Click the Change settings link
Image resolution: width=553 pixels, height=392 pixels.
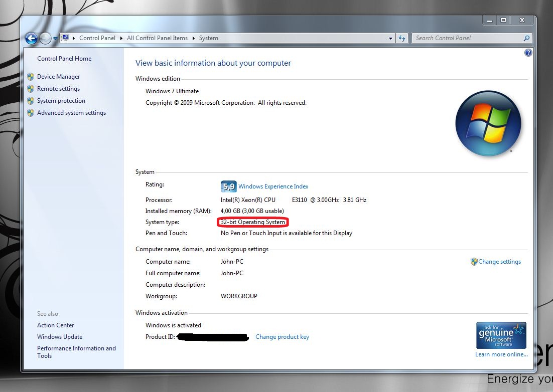point(499,262)
